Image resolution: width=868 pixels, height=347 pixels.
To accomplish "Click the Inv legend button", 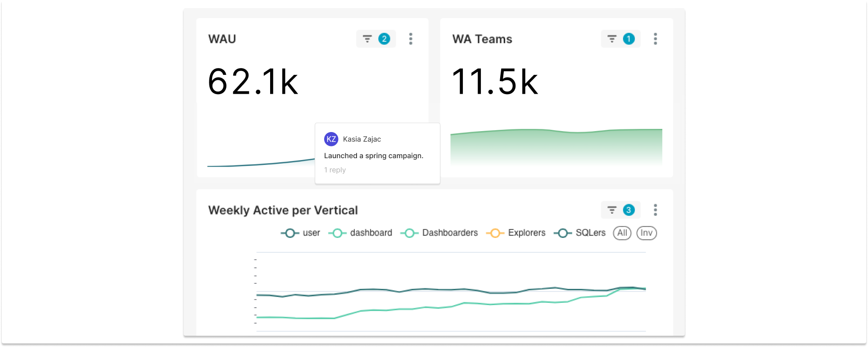I will tap(646, 233).
